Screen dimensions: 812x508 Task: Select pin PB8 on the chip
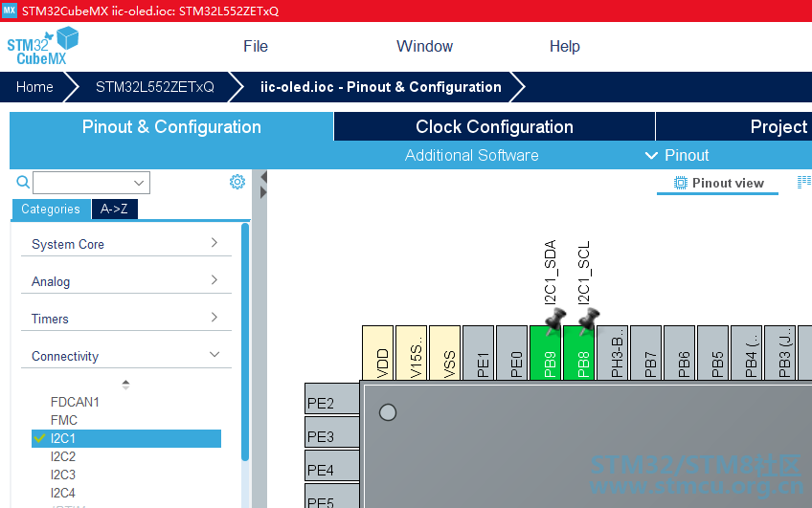tap(578, 353)
